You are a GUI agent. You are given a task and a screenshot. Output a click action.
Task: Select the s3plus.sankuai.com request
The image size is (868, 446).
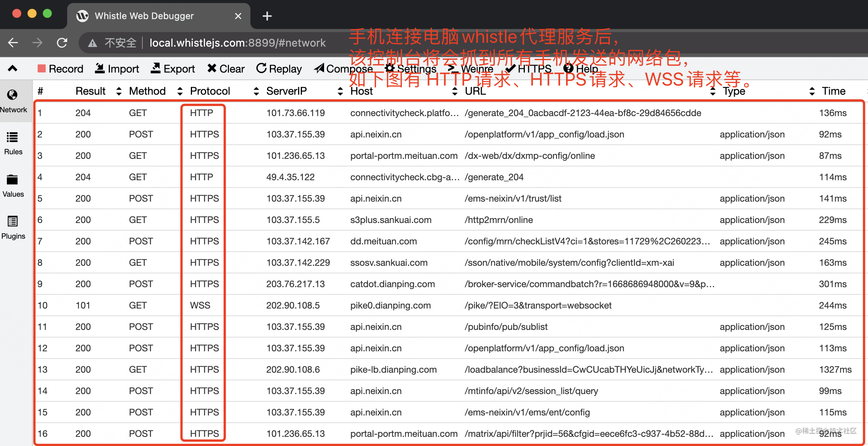[450, 220]
